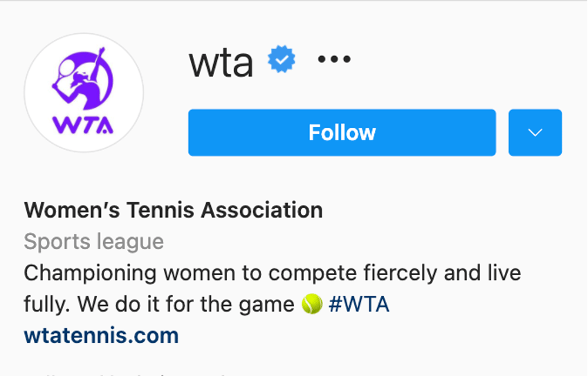Image resolution: width=588 pixels, height=376 pixels.
Task: Visit the wtatennis.com link
Action: click(101, 335)
